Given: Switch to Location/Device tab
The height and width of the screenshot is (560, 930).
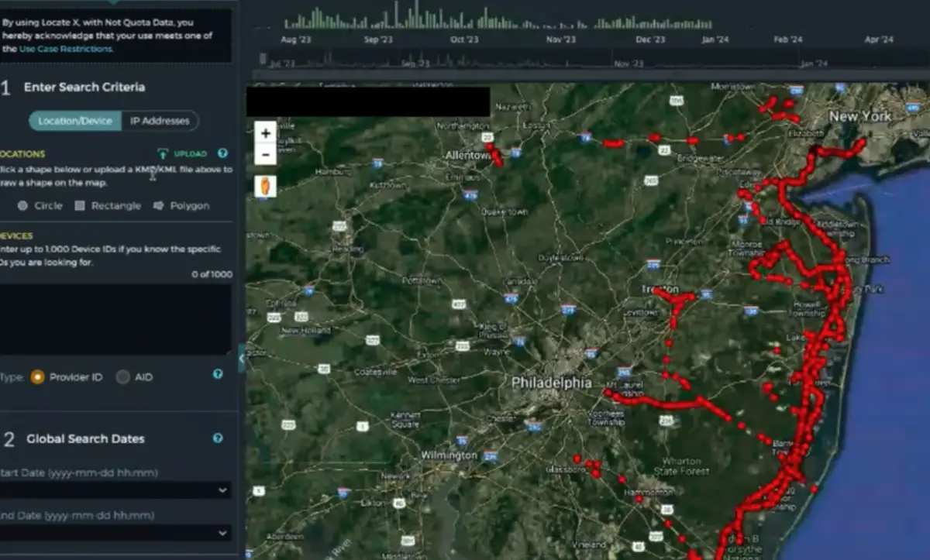Looking at the screenshot, I should pos(75,121).
